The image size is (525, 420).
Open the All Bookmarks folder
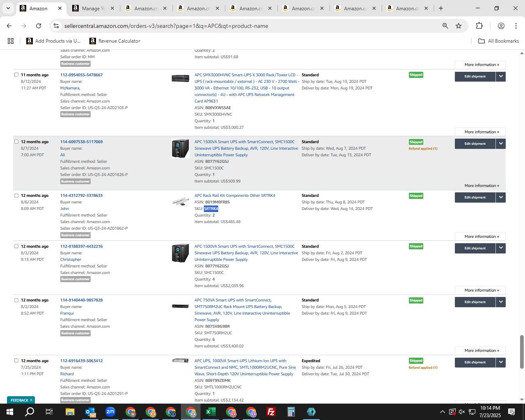point(499,41)
